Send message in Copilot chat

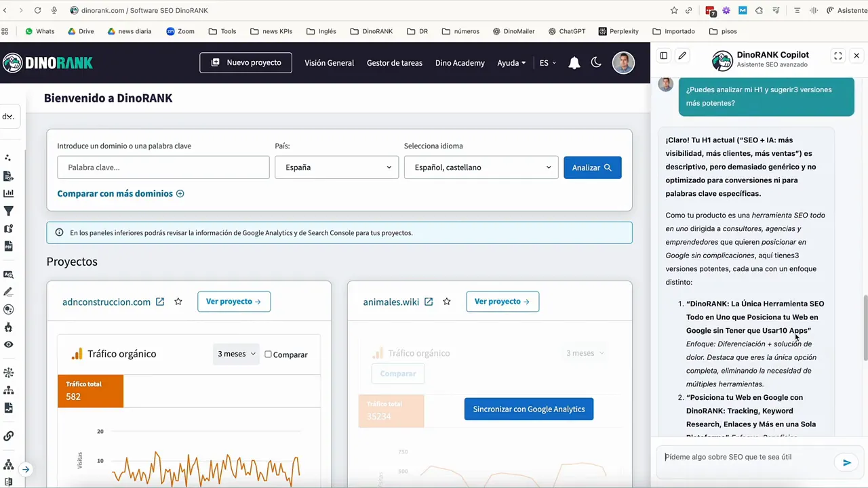click(x=846, y=463)
